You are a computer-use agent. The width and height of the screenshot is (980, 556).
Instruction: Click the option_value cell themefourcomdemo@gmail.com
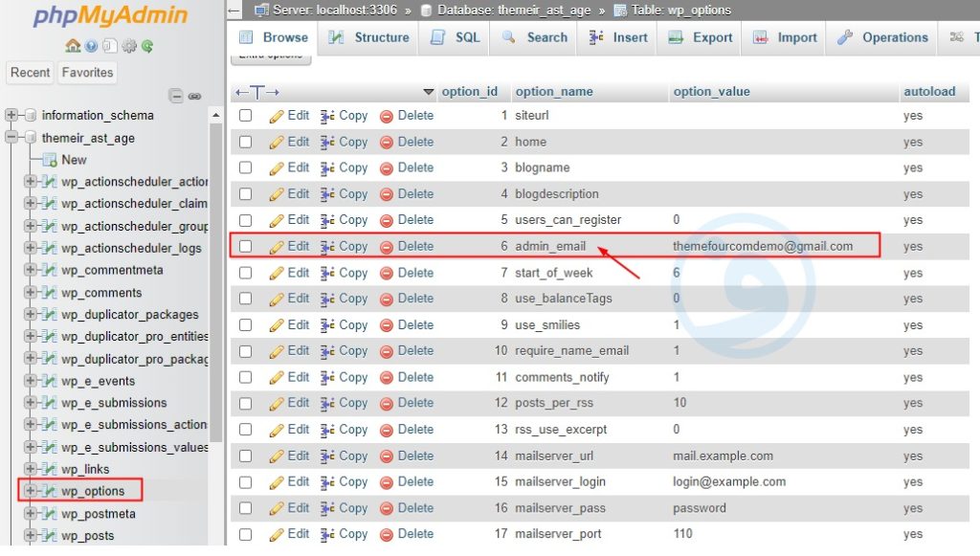(x=763, y=246)
